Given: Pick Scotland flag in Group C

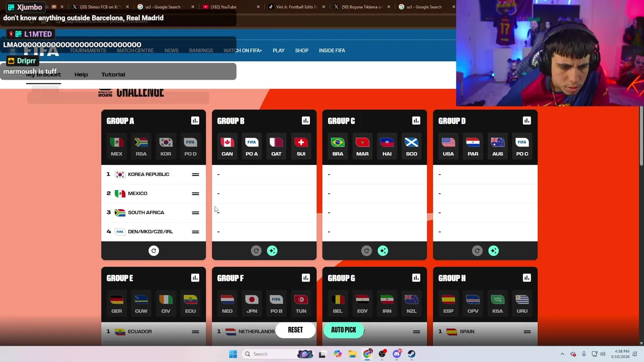Looking at the screenshot, I should pos(412,146).
